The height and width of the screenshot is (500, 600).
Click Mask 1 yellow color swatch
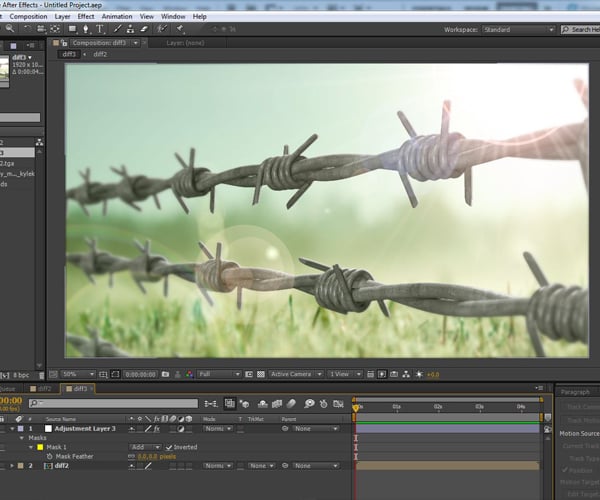point(40,447)
